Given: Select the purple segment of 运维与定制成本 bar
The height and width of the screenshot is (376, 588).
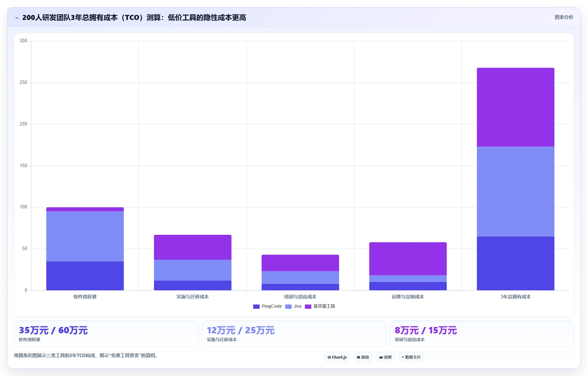Looking at the screenshot, I should (x=408, y=259).
